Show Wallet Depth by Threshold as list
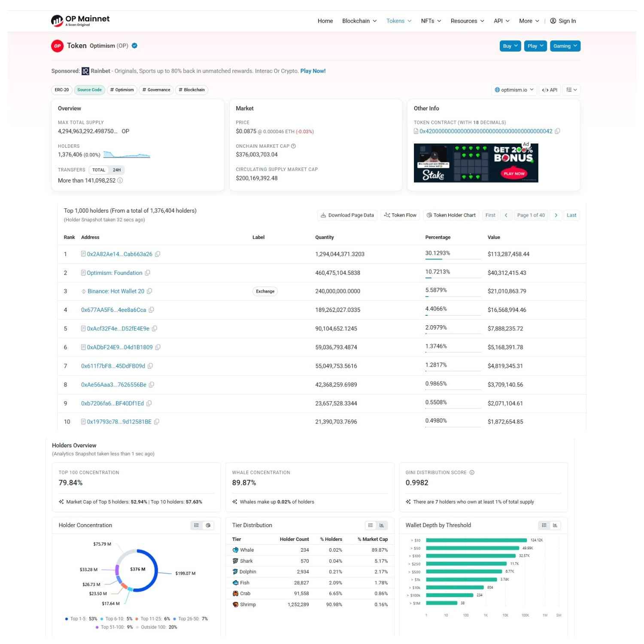This screenshot has height=644, width=644. click(544, 525)
